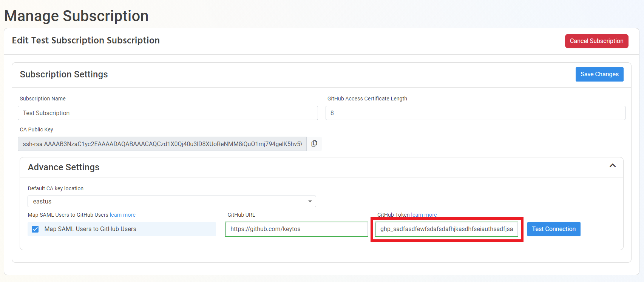Screen dimensions: 644x282
Task: Edit the GitHub URL field
Action: coord(297,229)
